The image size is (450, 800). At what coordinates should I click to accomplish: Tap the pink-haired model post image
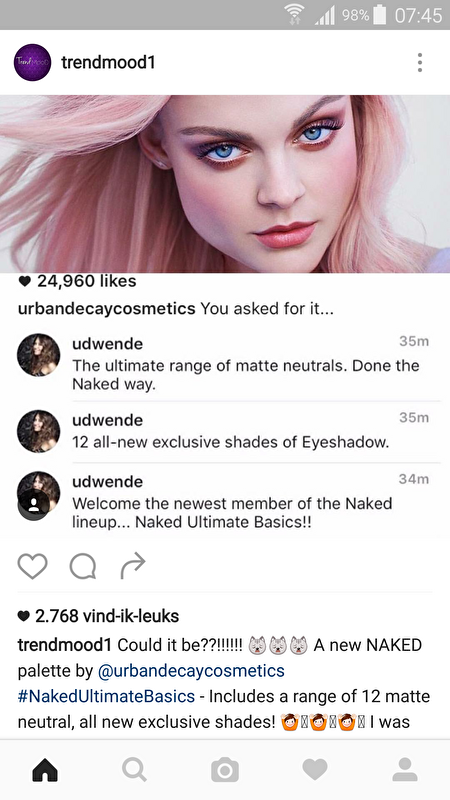(225, 315)
